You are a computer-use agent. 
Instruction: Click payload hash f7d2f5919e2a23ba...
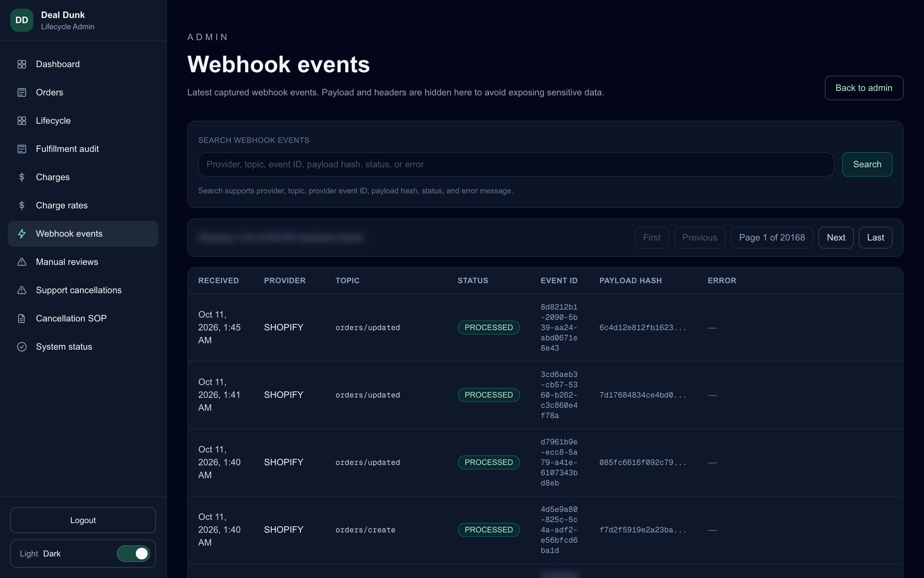point(643,530)
